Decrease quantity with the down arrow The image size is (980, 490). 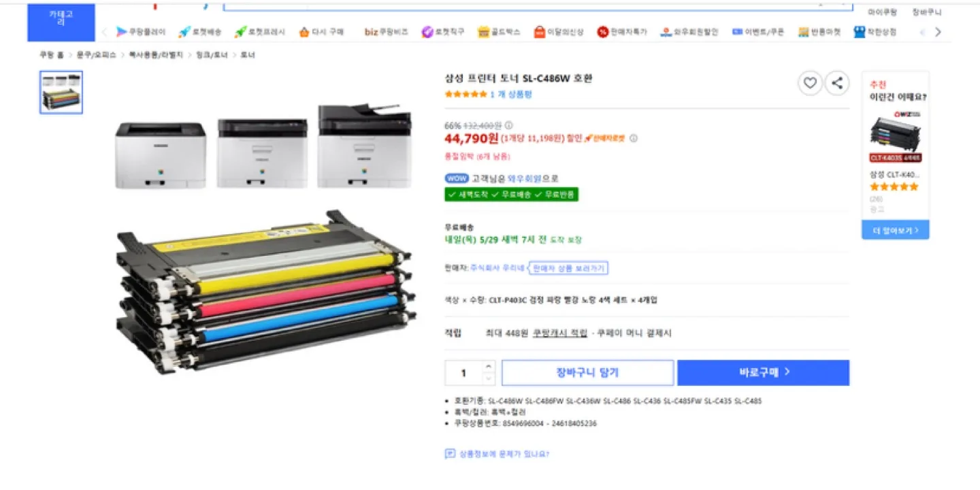(489, 378)
